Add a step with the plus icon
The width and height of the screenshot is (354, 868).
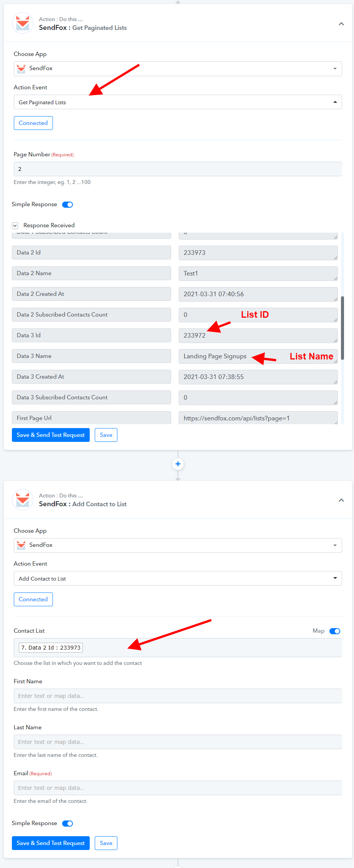[x=178, y=464]
